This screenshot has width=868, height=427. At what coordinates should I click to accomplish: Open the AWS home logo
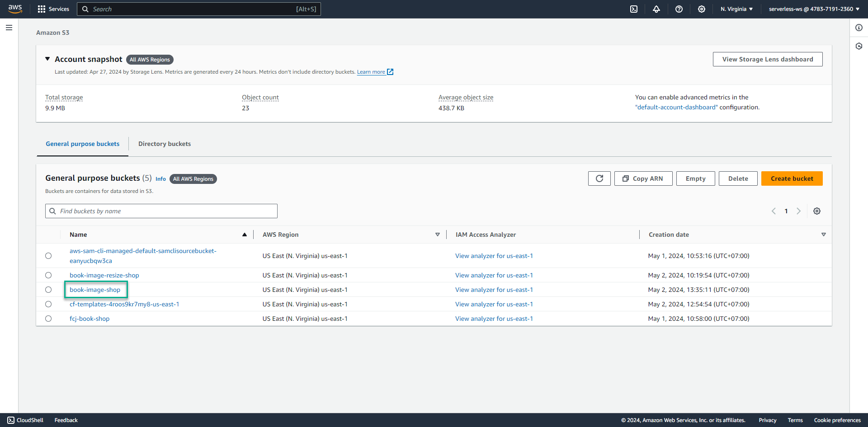[x=15, y=9]
